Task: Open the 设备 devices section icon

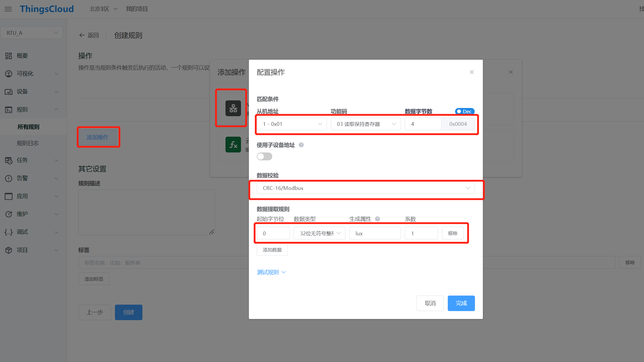Action: [8, 92]
